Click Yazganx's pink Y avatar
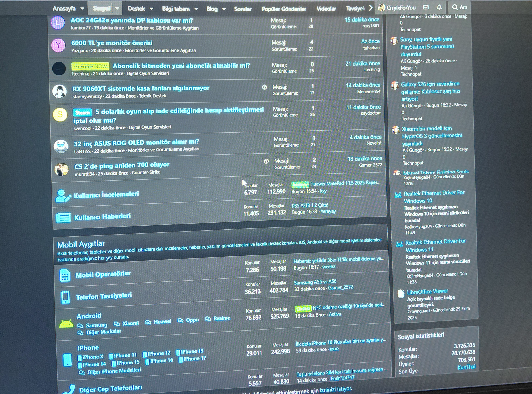This screenshot has width=532, height=394. click(x=58, y=45)
